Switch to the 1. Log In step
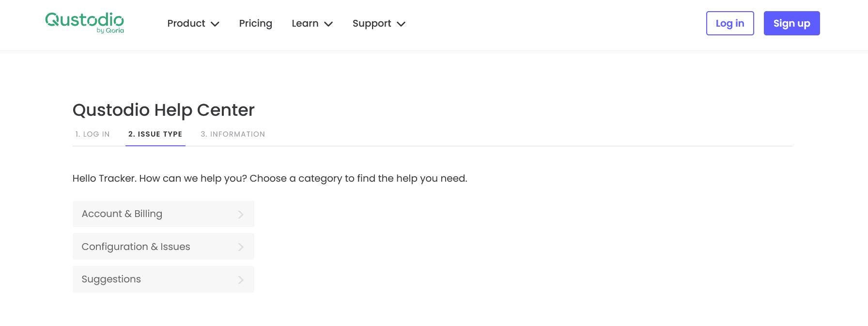 coord(93,134)
